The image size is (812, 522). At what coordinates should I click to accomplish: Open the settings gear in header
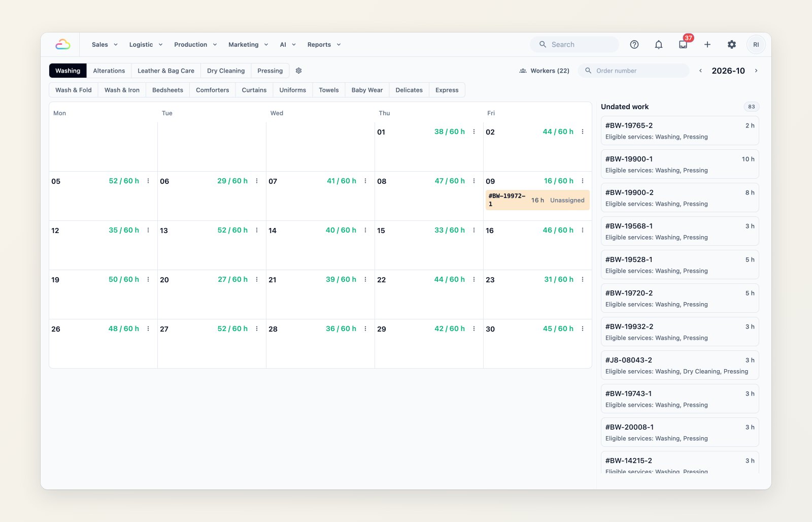click(x=732, y=45)
